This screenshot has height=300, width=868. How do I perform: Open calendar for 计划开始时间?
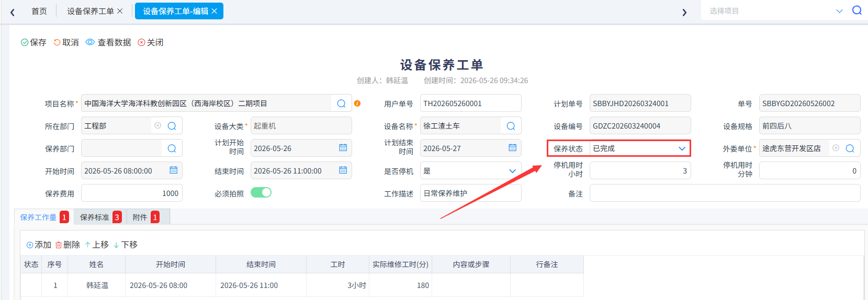[343, 148]
